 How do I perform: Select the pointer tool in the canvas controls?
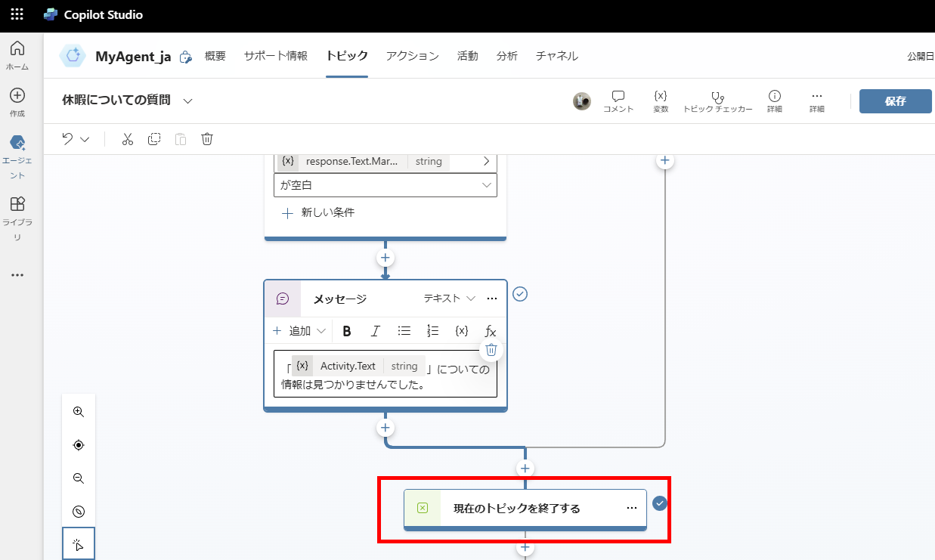pos(79,543)
